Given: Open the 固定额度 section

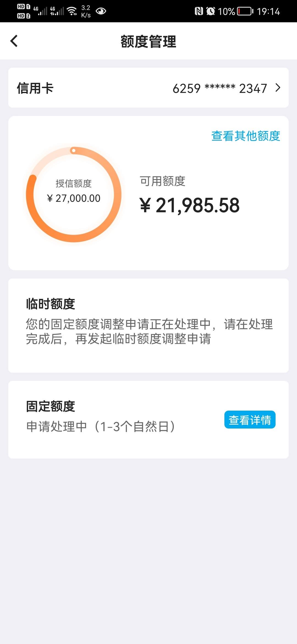Looking at the screenshot, I should click(x=148, y=420).
